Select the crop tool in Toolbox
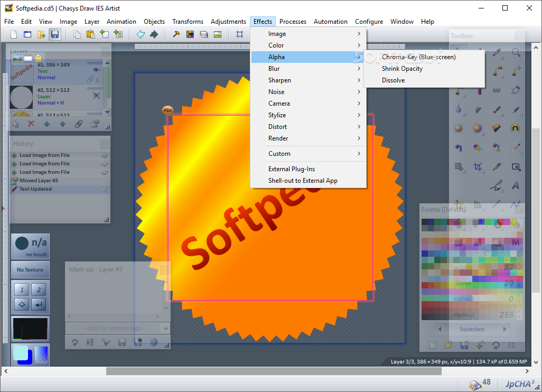The height and width of the screenshot is (392, 542). pyautogui.click(x=478, y=167)
